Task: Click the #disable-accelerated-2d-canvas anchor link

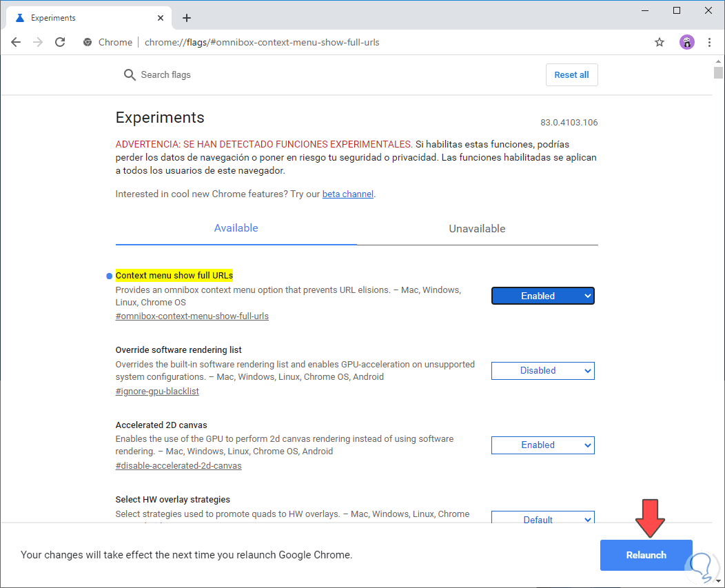Action: 178,466
